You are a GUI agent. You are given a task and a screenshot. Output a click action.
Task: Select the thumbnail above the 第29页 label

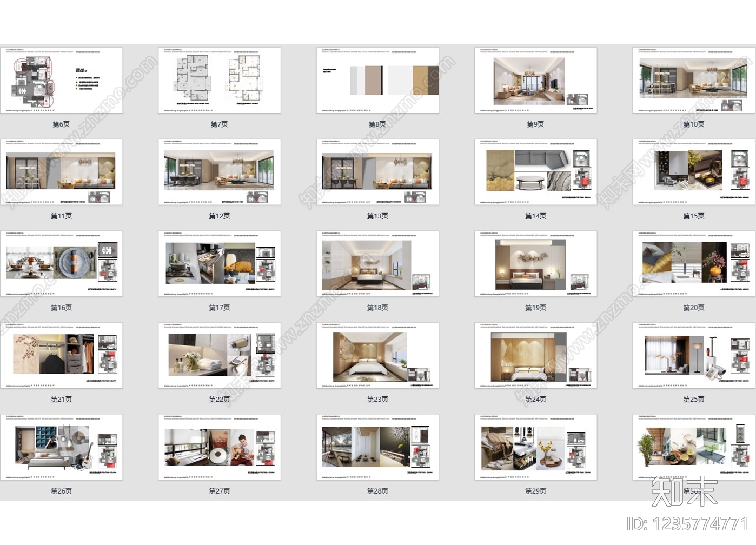[536, 447]
